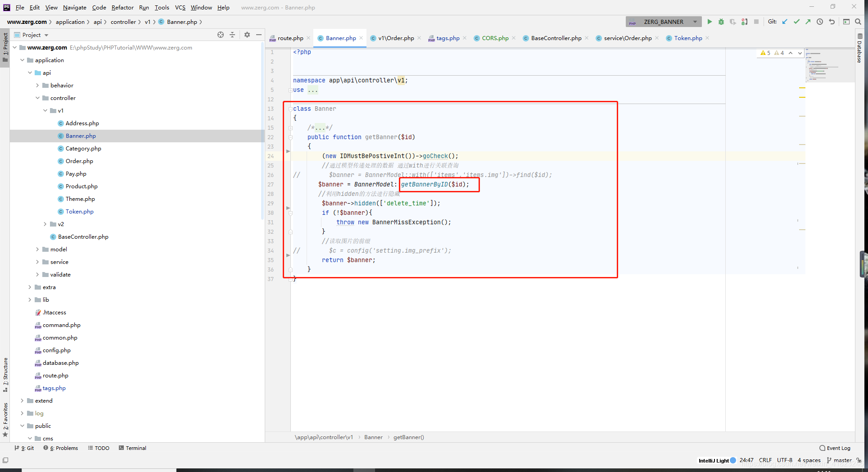The width and height of the screenshot is (868, 472).
Task: Rollback changes with the undo arrow icon
Action: click(x=832, y=22)
